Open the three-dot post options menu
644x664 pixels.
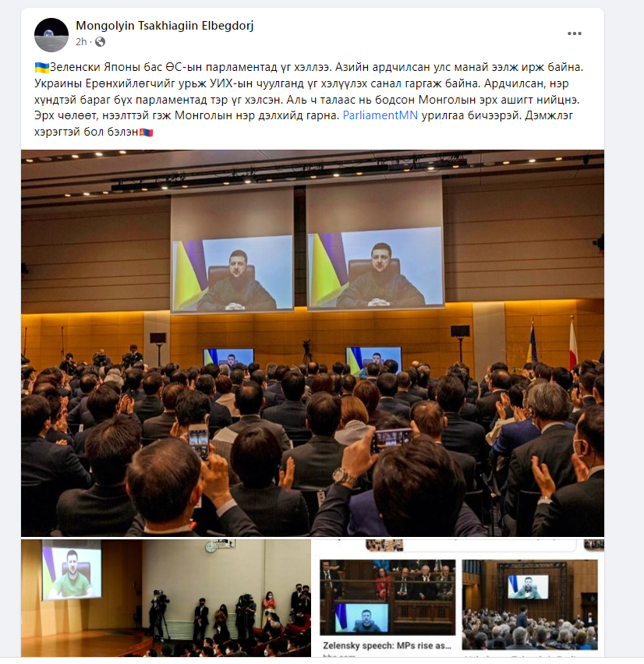point(574,34)
